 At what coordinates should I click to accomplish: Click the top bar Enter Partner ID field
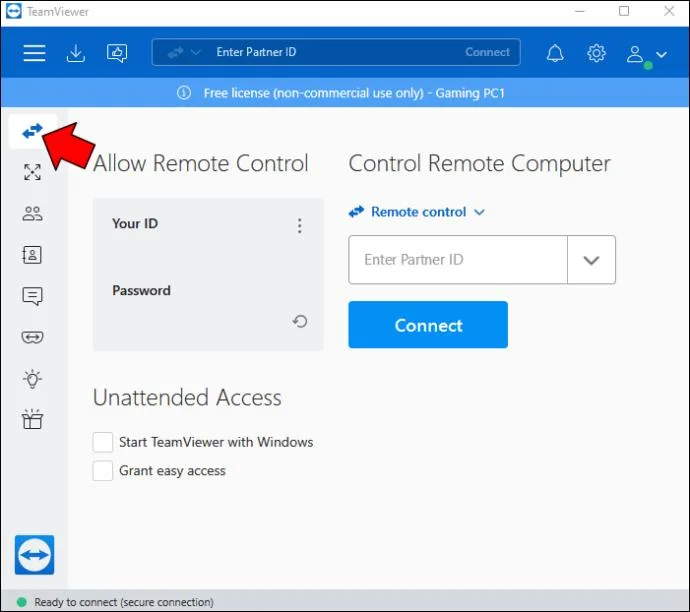[x=334, y=52]
